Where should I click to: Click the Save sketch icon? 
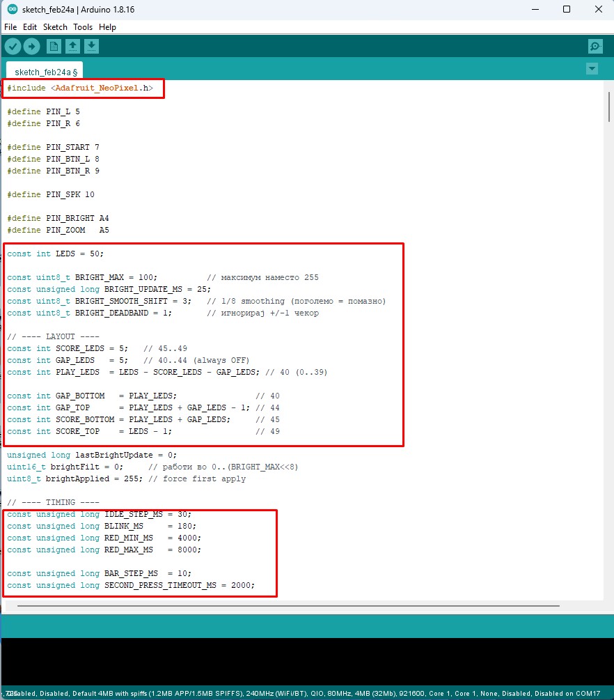91,46
